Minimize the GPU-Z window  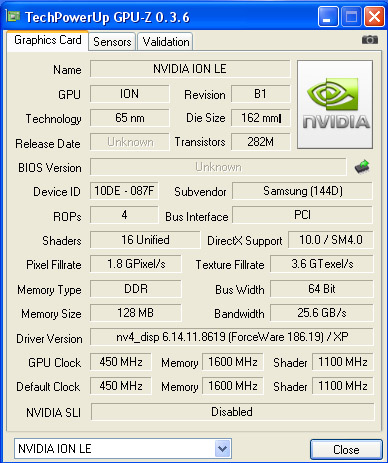click(x=328, y=17)
